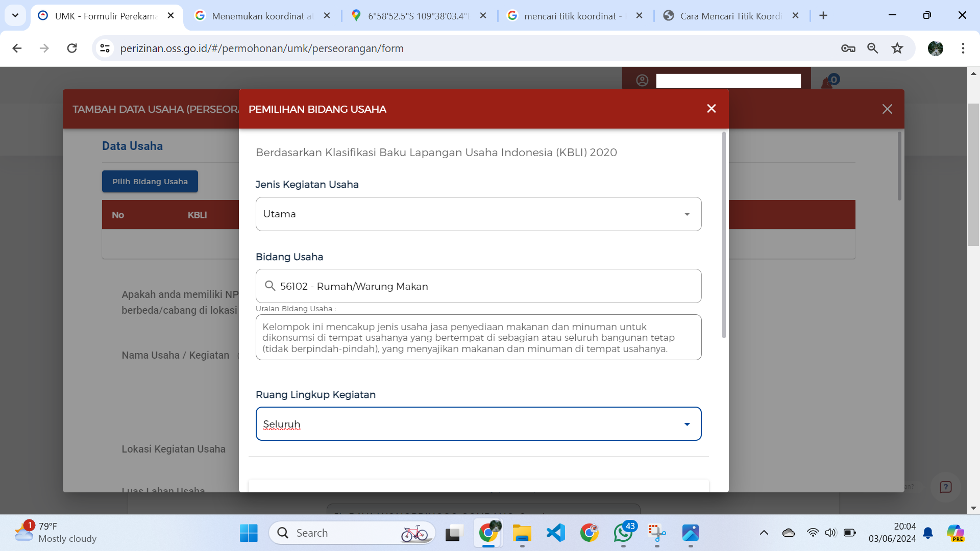
Task: Click the zoom magnifier icon in address bar
Action: pyautogui.click(x=873, y=48)
